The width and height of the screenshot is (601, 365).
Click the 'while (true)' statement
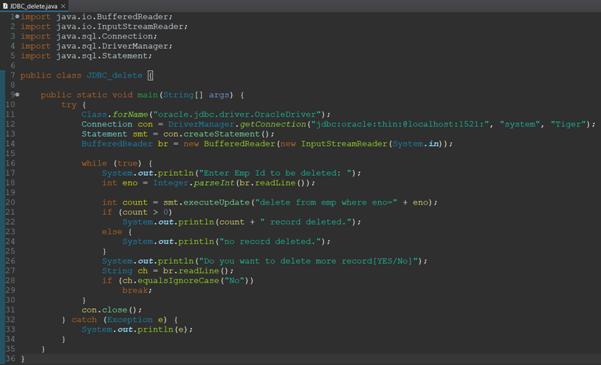click(112, 163)
